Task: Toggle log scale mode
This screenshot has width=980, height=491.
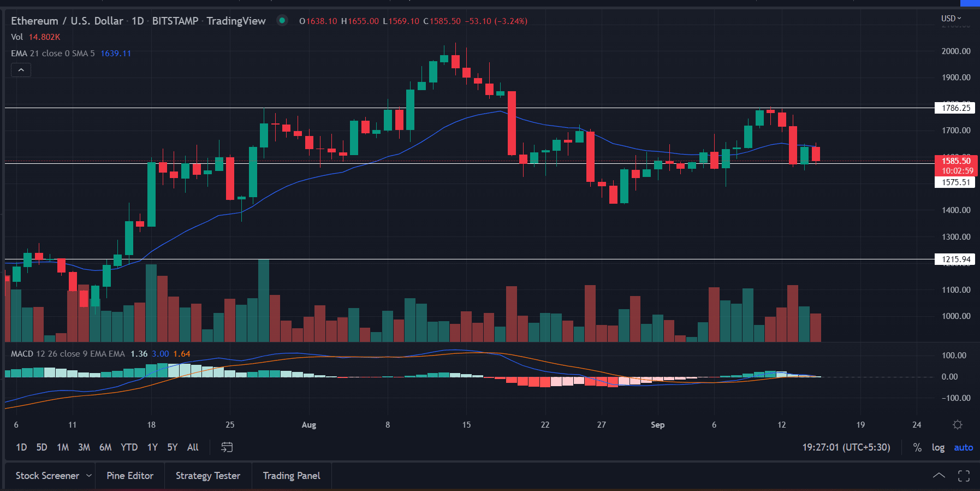Action: (938, 447)
